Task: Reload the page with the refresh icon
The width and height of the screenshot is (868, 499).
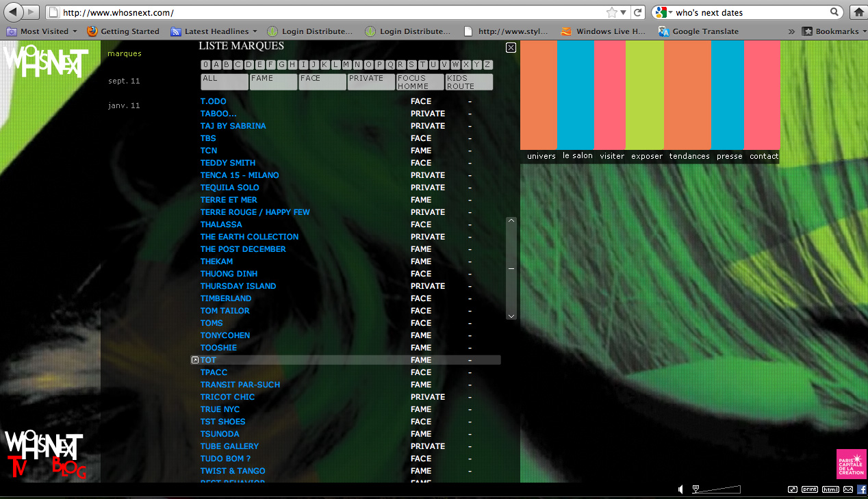Action: 638,12
